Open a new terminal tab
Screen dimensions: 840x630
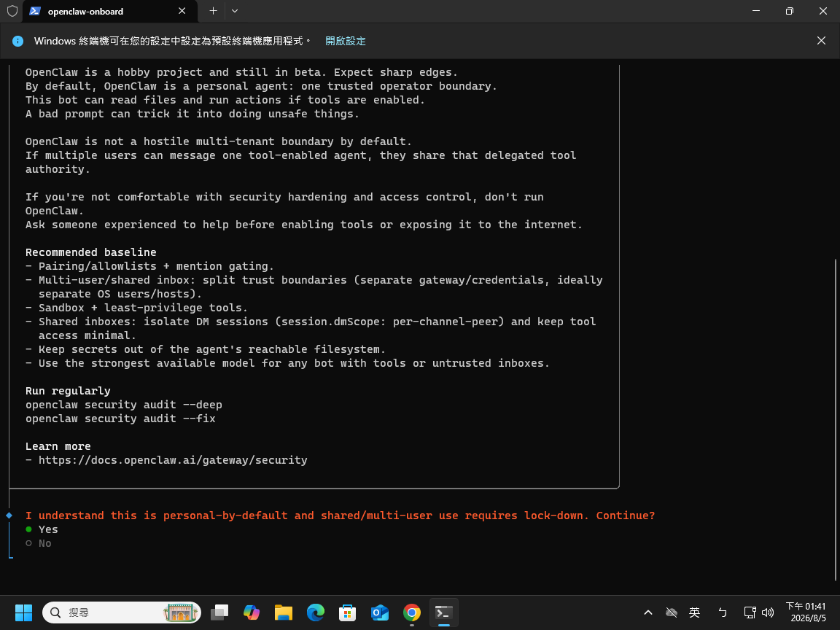[213, 11]
